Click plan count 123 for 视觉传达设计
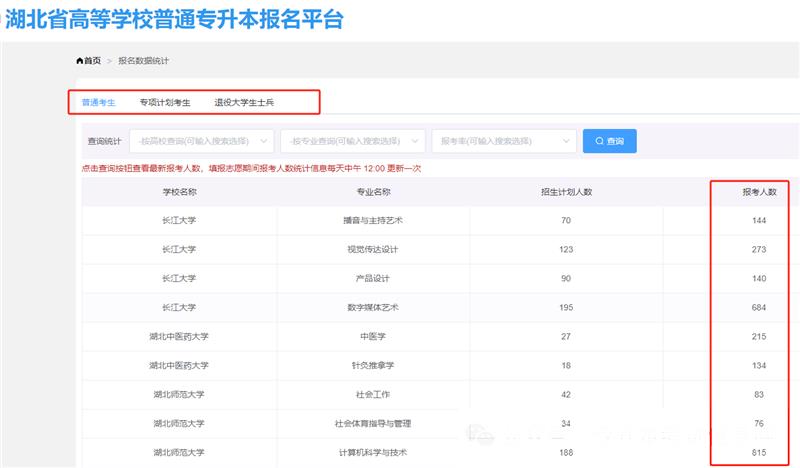The height and width of the screenshot is (468, 800). coord(566,250)
